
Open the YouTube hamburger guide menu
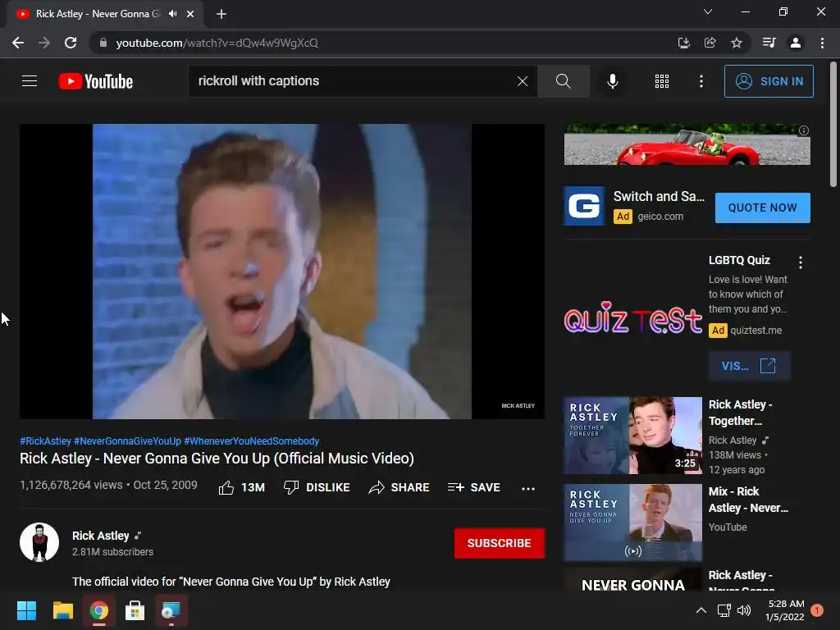[30, 81]
